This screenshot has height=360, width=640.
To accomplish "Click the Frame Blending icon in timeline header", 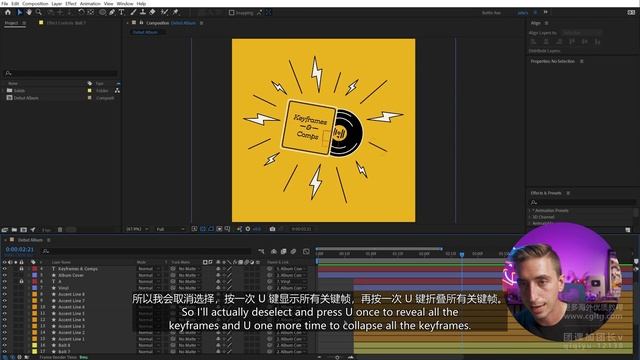I will 283,251.
